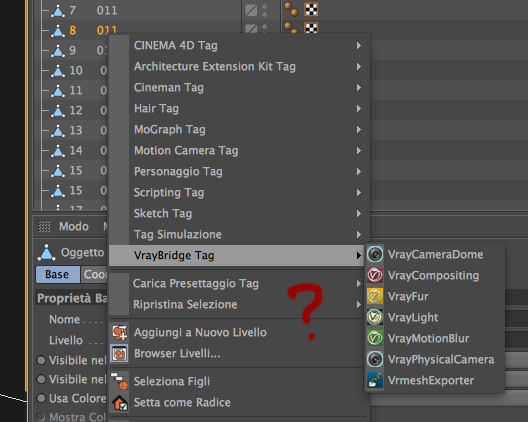Switch to the Coord tab
Screen dimensions: 528x422
[94, 274]
